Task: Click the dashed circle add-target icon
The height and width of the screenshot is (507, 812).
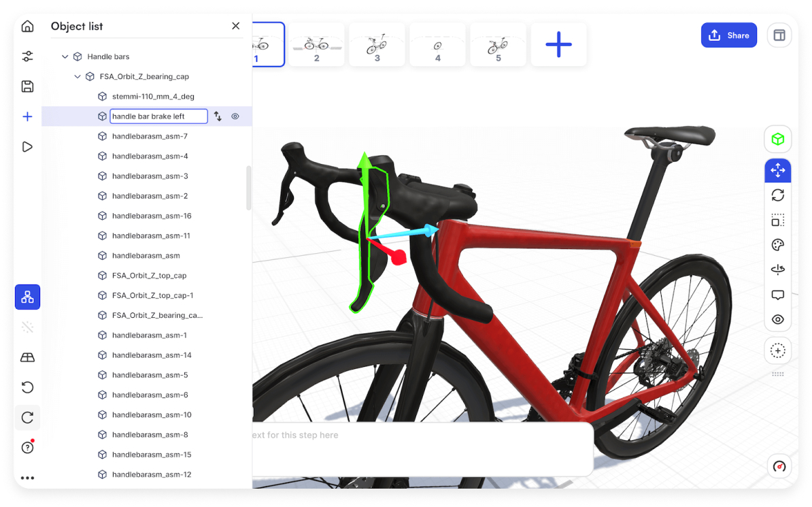Action: pos(778,351)
